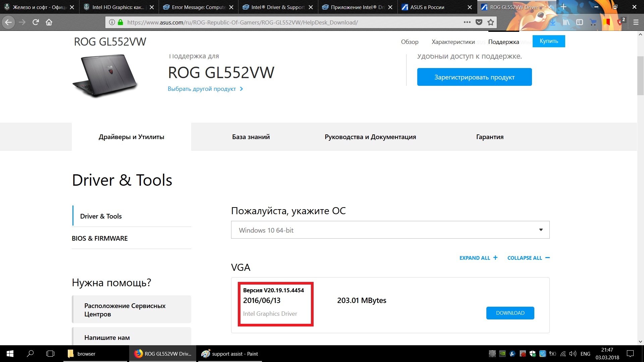Select 'BIOS & FIRMWARE' in sidebar

click(x=100, y=238)
